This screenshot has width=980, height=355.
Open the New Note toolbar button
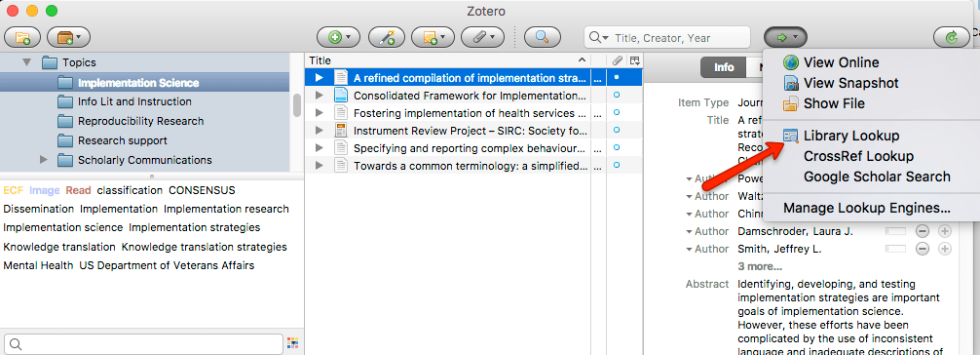point(433,38)
